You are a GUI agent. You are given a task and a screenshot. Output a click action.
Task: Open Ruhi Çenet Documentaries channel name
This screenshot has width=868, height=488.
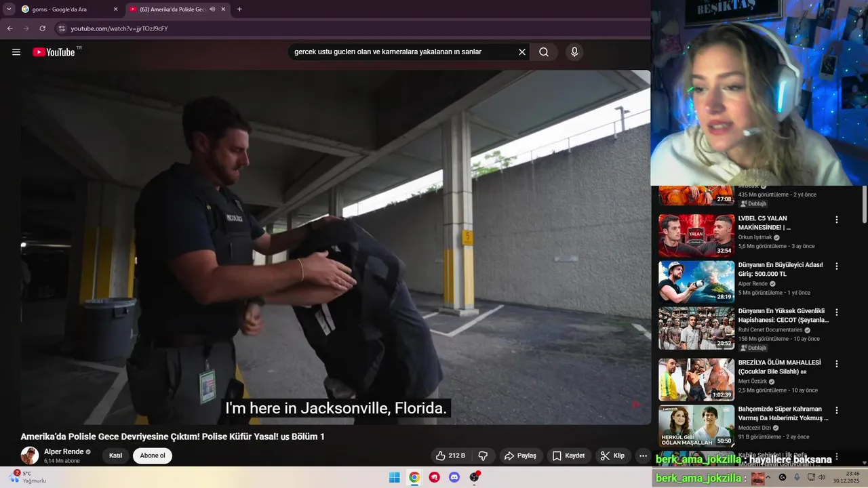[770, 330]
